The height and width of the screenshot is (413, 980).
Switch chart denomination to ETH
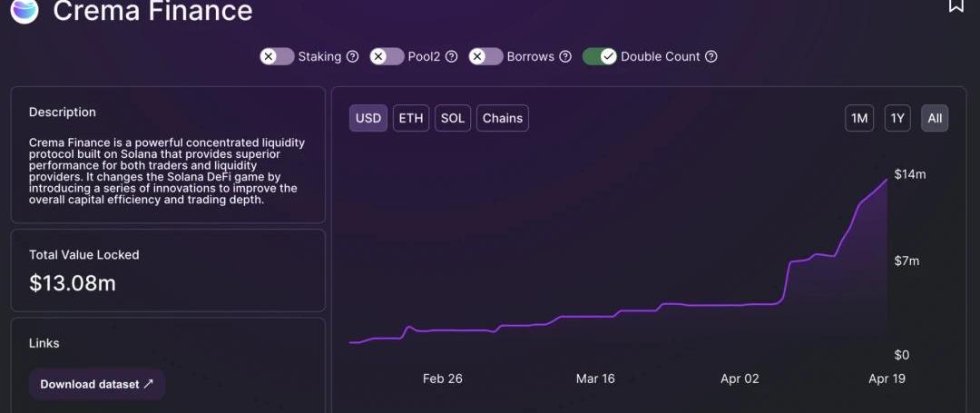coord(411,118)
